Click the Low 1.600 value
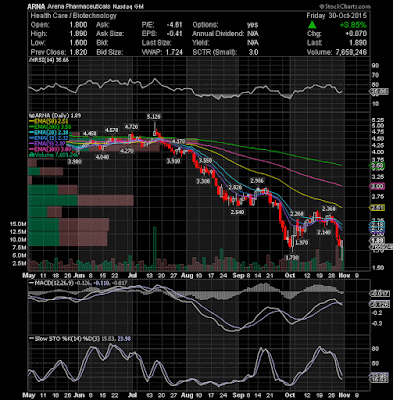 tap(78, 43)
